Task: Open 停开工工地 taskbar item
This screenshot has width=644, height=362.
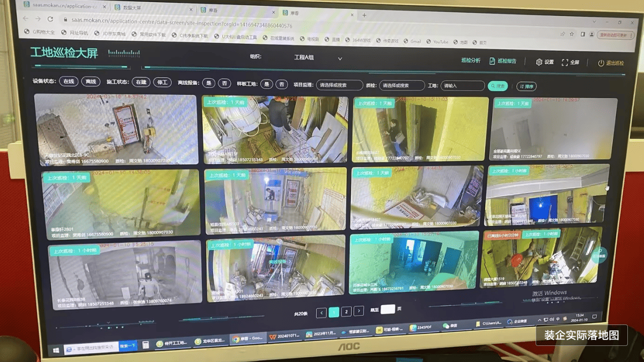Action: pos(173,343)
